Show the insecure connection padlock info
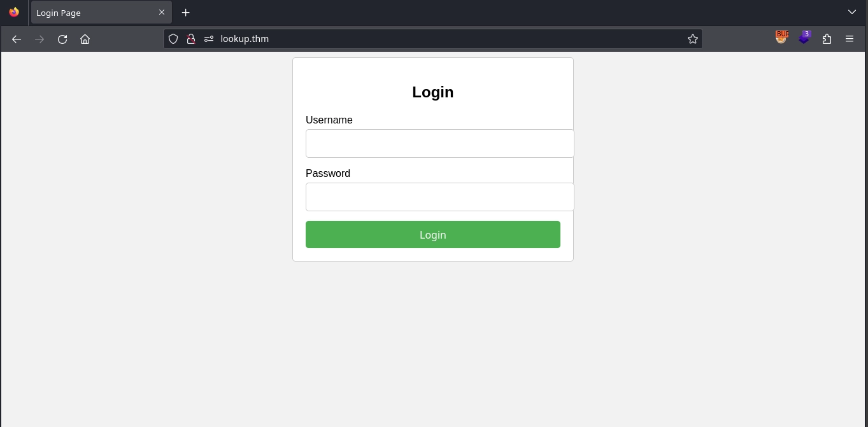The height and width of the screenshot is (427, 868). [x=190, y=39]
